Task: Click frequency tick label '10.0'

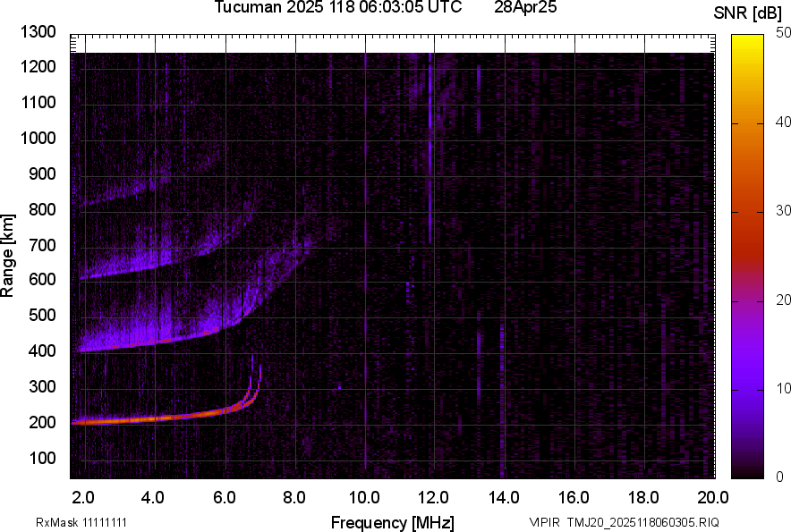Action: (x=364, y=498)
